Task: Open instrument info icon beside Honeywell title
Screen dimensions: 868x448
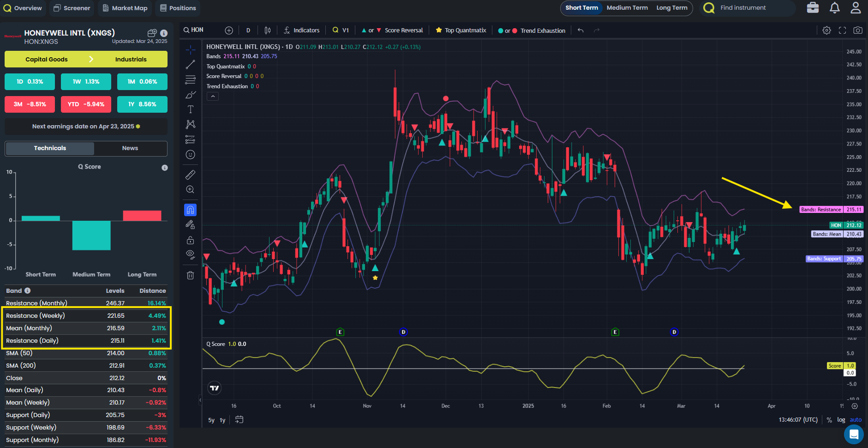Action: tap(164, 33)
